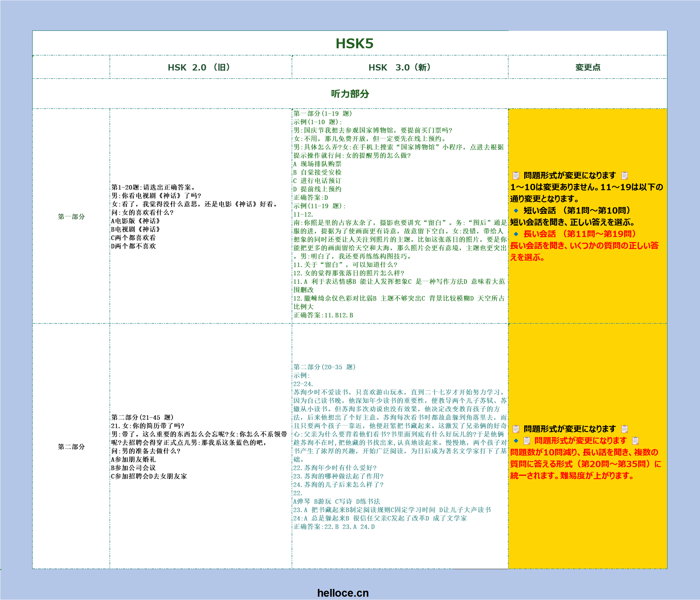Select the HSK 2.0 (旧) column header

199,67
